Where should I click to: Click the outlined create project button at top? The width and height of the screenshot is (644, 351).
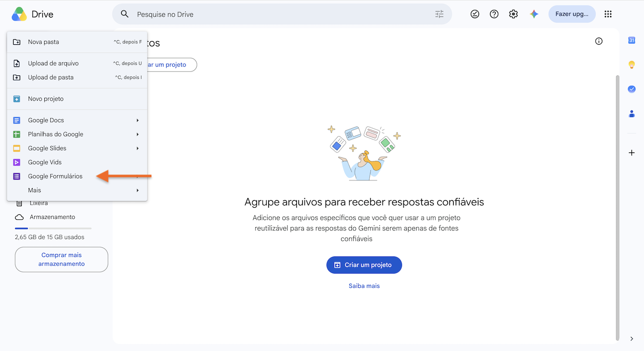coord(172,65)
